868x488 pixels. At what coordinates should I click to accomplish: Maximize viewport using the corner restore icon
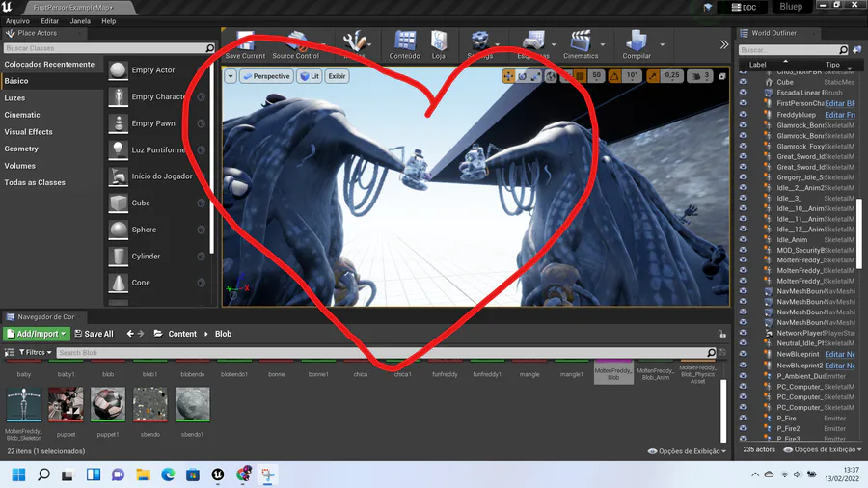pos(721,76)
